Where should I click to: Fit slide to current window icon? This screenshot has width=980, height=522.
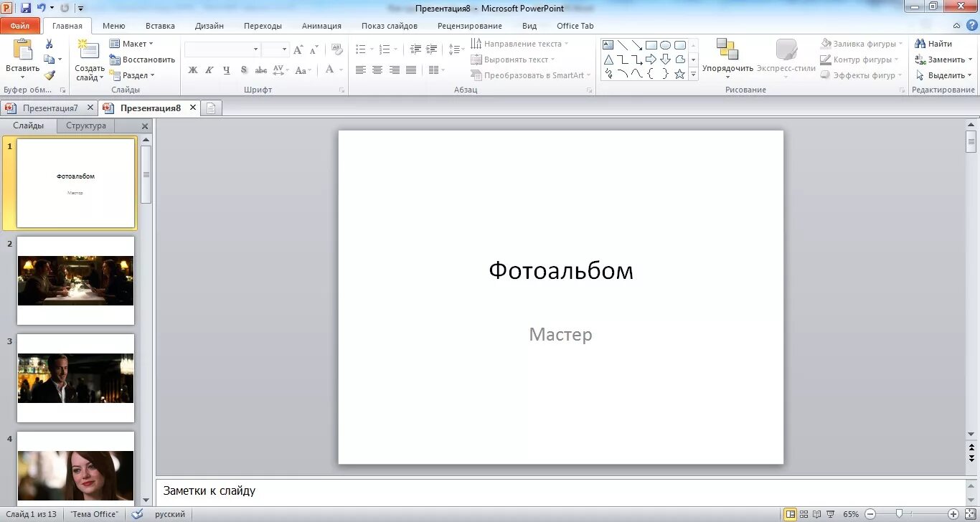pyautogui.click(x=971, y=514)
